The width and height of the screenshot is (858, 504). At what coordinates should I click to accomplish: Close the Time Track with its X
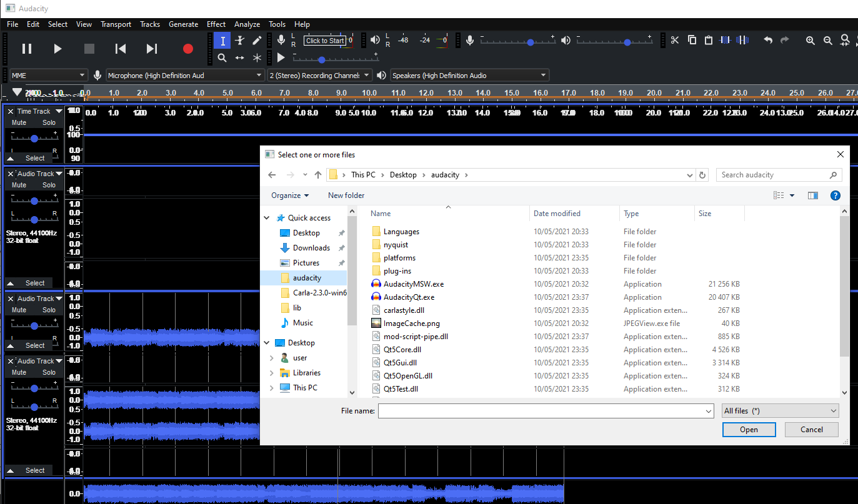pyautogui.click(x=11, y=112)
